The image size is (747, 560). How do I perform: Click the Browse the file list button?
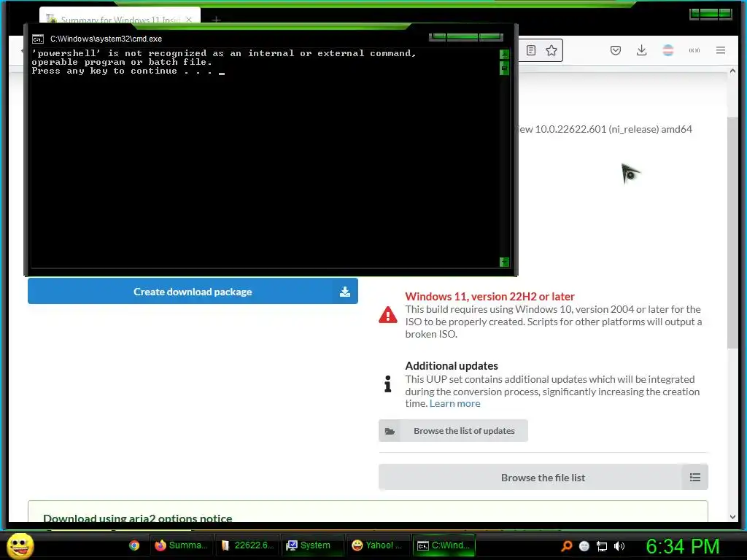click(543, 477)
